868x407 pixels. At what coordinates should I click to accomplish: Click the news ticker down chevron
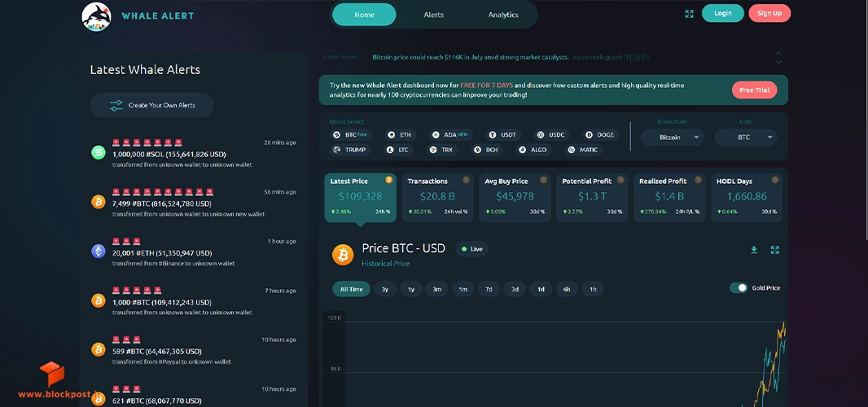[778, 62]
